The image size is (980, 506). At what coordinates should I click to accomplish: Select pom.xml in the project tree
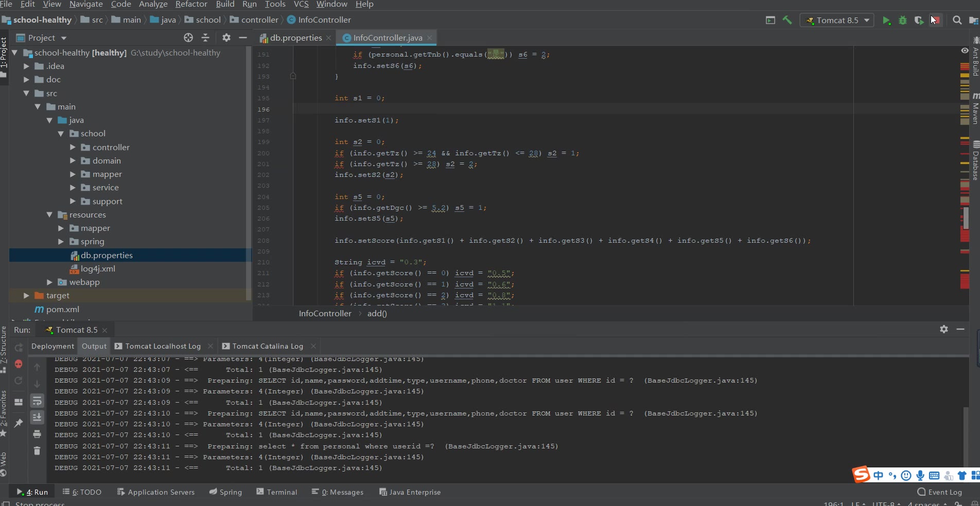click(x=62, y=310)
